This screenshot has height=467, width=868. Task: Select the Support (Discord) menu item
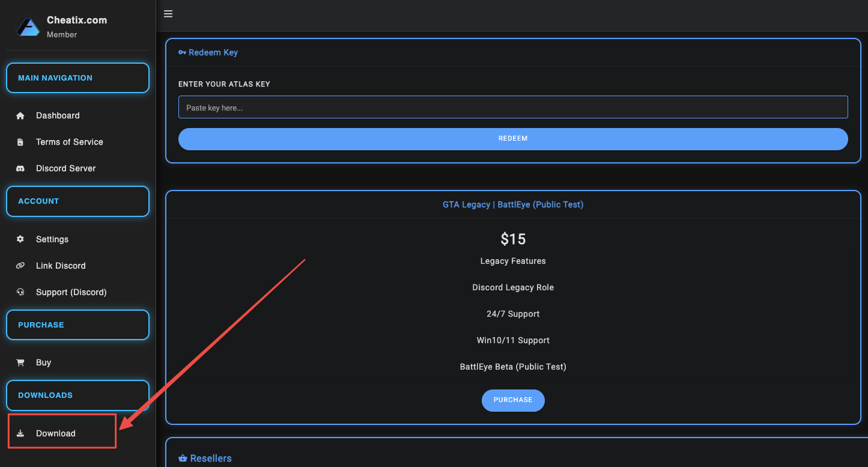click(x=71, y=292)
